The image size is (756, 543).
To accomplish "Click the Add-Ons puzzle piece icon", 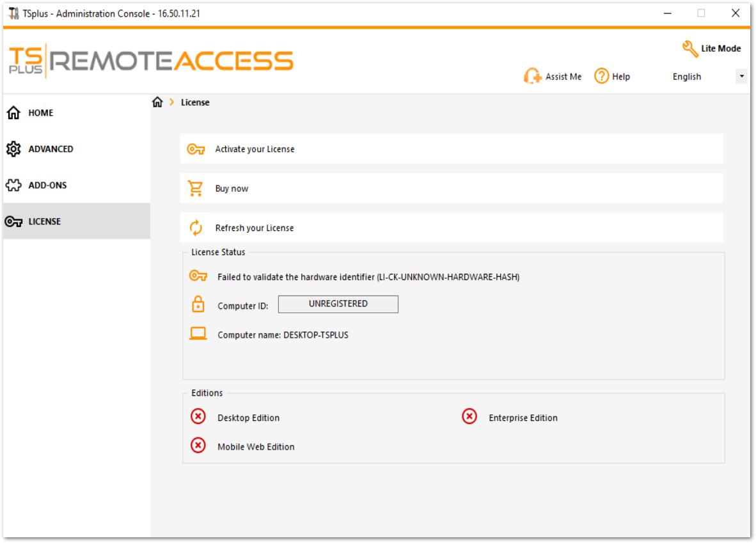I will coord(13,185).
